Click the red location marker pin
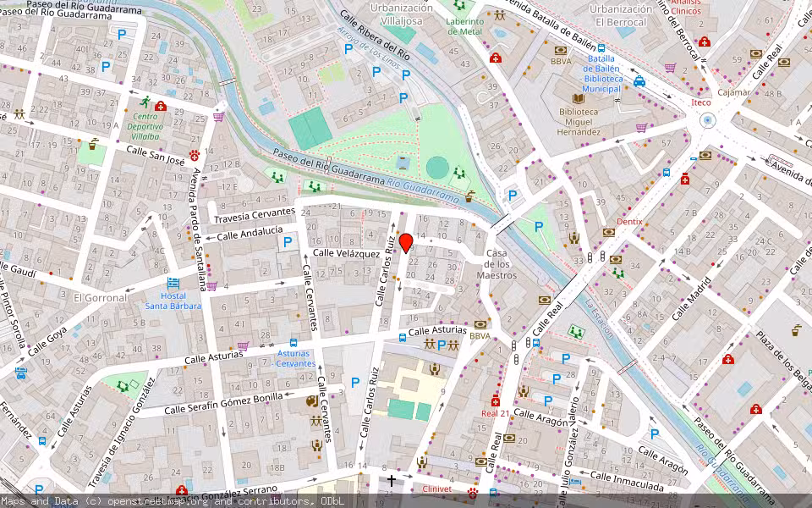812x508 pixels. (x=406, y=243)
